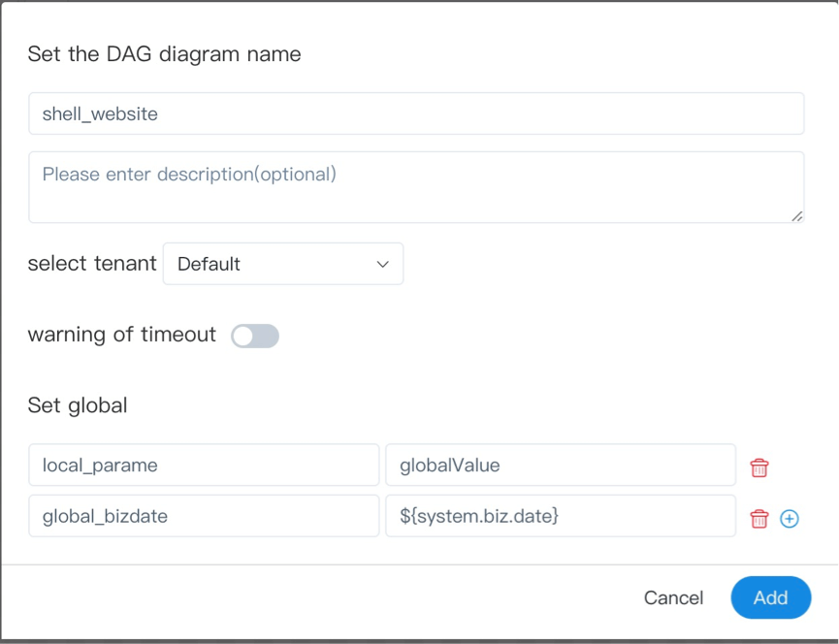The height and width of the screenshot is (644, 839).
Task: Enable the warning of timeout switch
Action: (x=255, y=336)
